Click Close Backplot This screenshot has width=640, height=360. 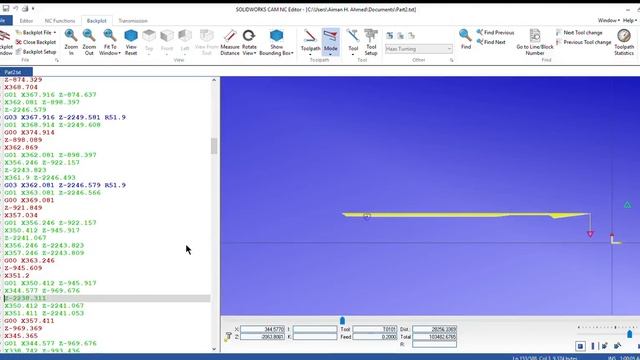click(x=36, y=42)
